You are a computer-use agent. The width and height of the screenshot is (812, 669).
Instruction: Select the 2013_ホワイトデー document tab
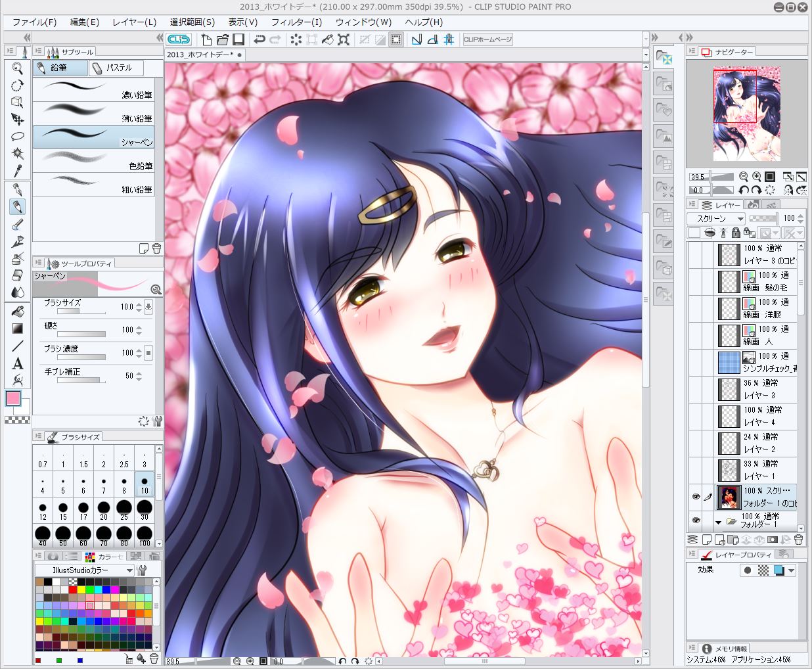pyautogui.click(x=204, y=55)
